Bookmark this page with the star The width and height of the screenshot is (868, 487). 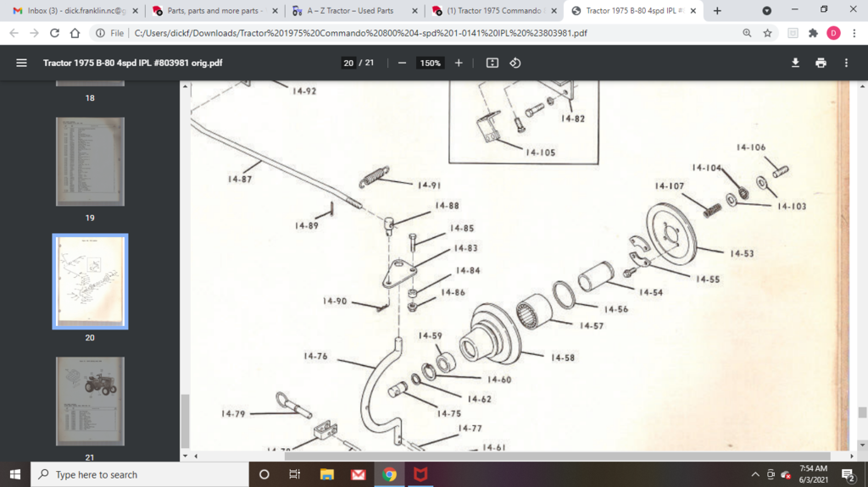768,33
